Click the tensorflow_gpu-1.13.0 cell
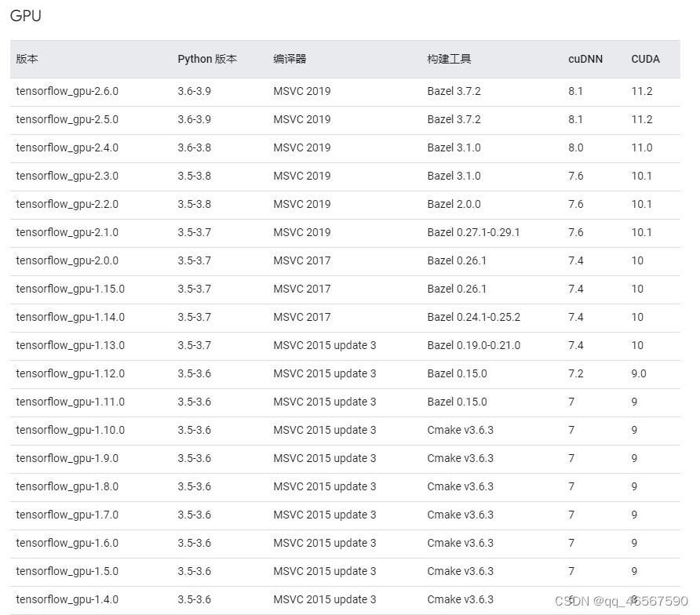Image resolution: width=700 pixels, height=615 pixels. [x=71, y=345]
